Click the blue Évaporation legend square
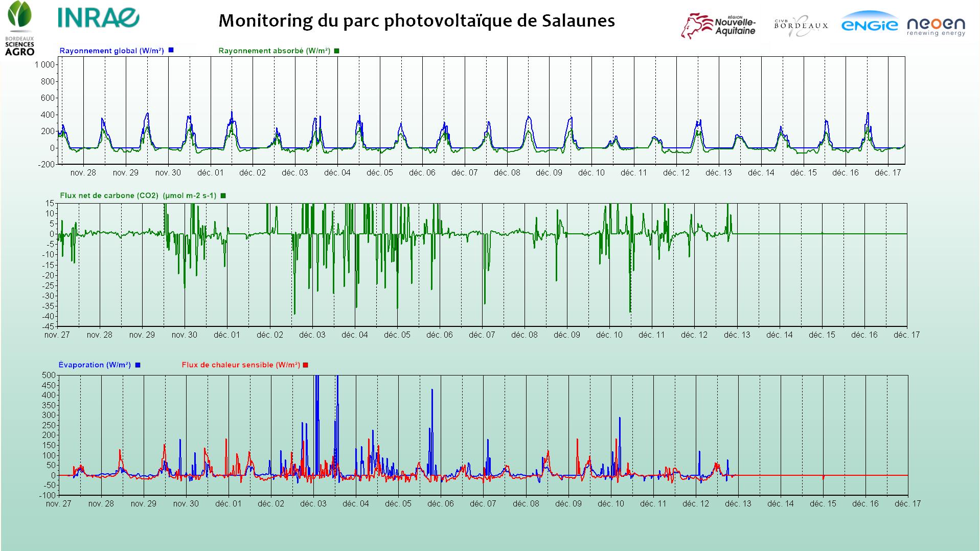 pos(138,365)
